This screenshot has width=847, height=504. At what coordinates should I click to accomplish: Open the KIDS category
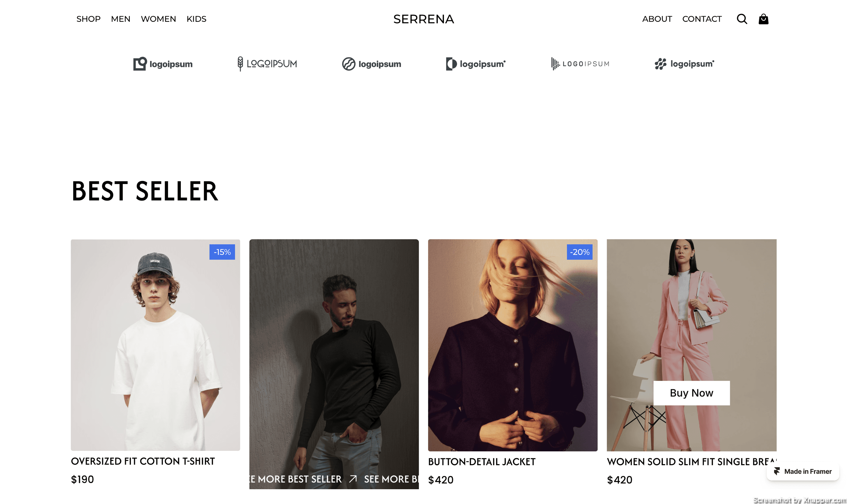(x=197, y=19)
